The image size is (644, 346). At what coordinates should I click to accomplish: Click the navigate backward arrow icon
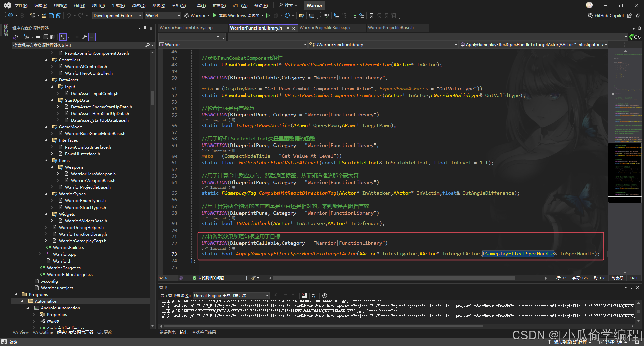(10, 15)
